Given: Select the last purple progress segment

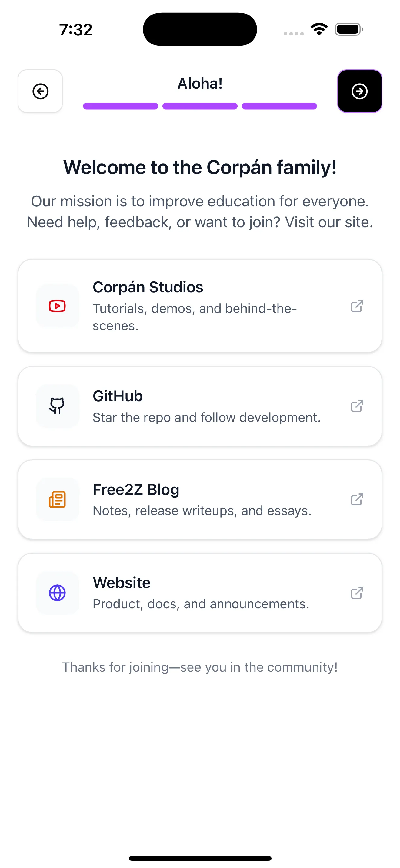Looking at the screenshot, I should coord(279,106).
